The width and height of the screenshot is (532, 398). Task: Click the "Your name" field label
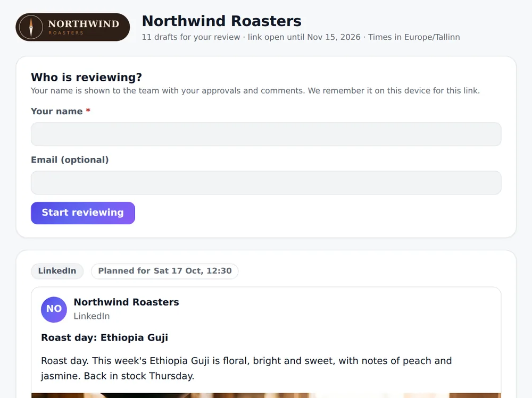pos(61,111)
